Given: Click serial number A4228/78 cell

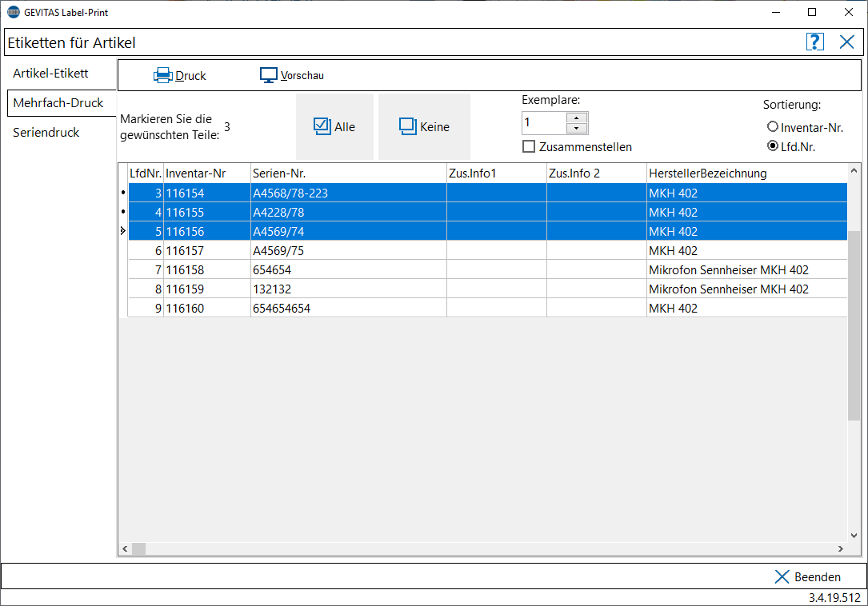Looking at the screenshot, I should (349, 213).
